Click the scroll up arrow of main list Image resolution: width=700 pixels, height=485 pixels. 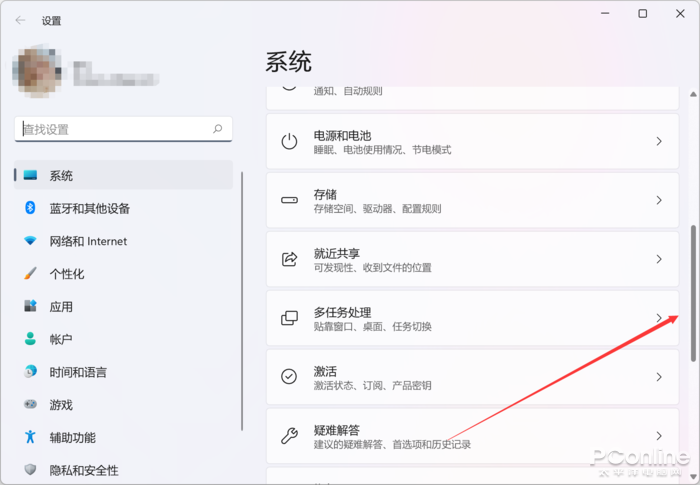[693, 94]
